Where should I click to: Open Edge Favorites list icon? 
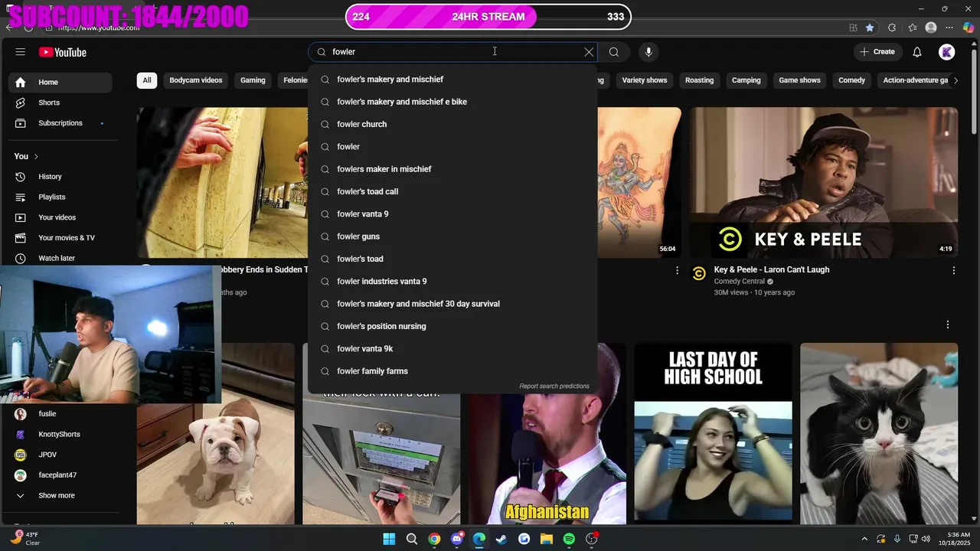point(913,28)
